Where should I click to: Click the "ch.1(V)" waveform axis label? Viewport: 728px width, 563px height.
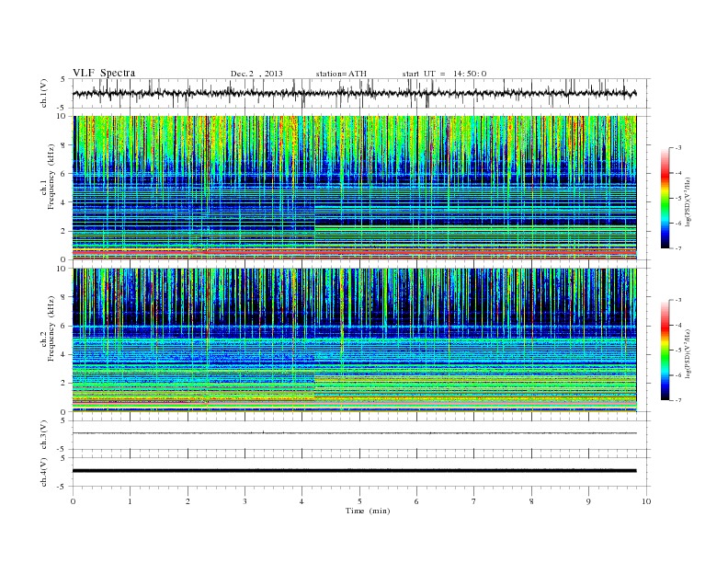coord(44,92)
